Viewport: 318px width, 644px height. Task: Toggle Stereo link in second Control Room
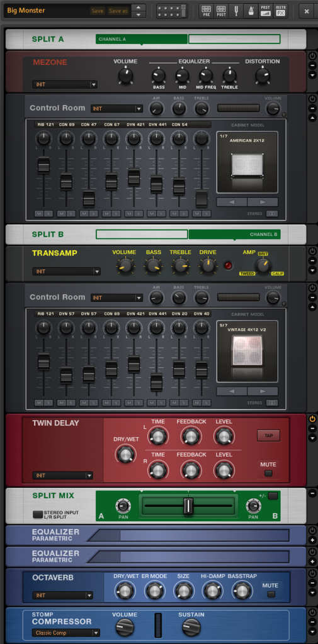pyautogui.click(x=272, y=403)
